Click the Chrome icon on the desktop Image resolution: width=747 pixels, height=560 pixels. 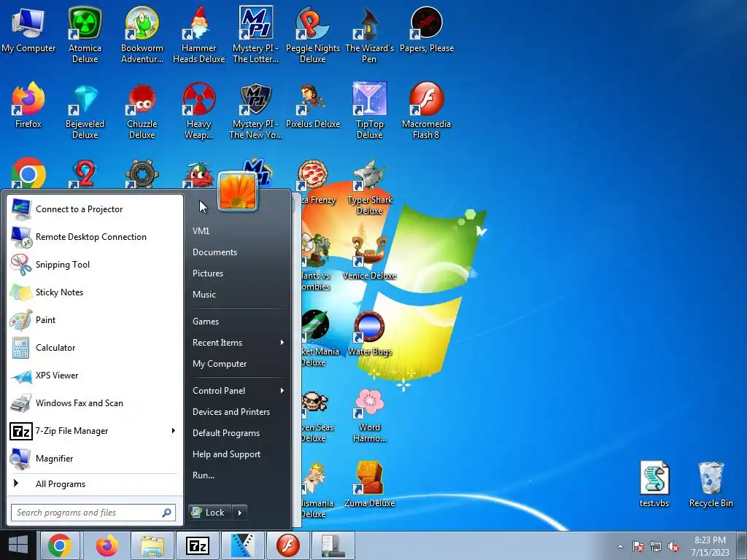click(x=28, y=173)
